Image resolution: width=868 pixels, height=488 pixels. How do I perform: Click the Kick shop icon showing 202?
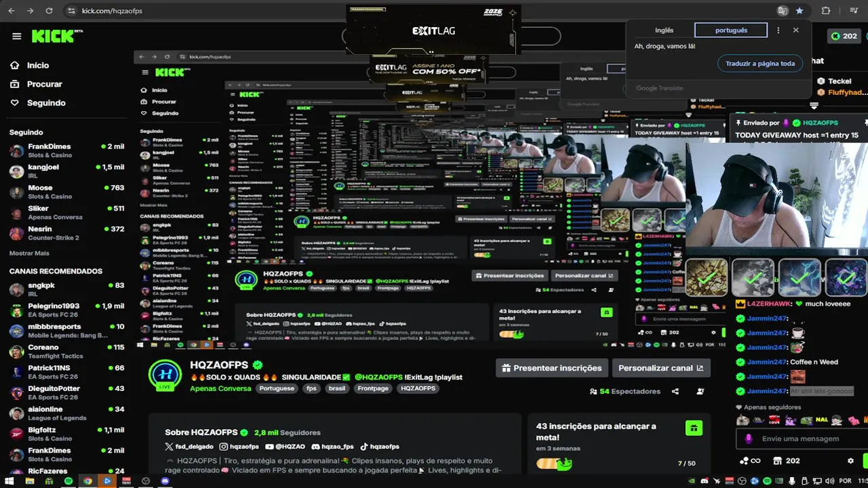tap(786, 461)
